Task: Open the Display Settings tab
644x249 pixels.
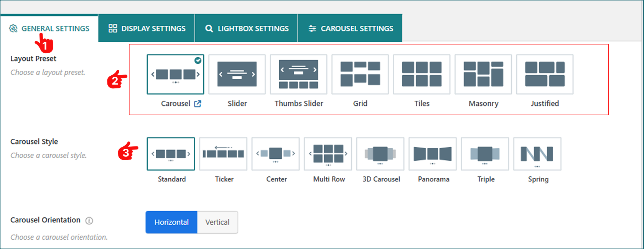Action: pyautogui.click(x=147, y=28)
